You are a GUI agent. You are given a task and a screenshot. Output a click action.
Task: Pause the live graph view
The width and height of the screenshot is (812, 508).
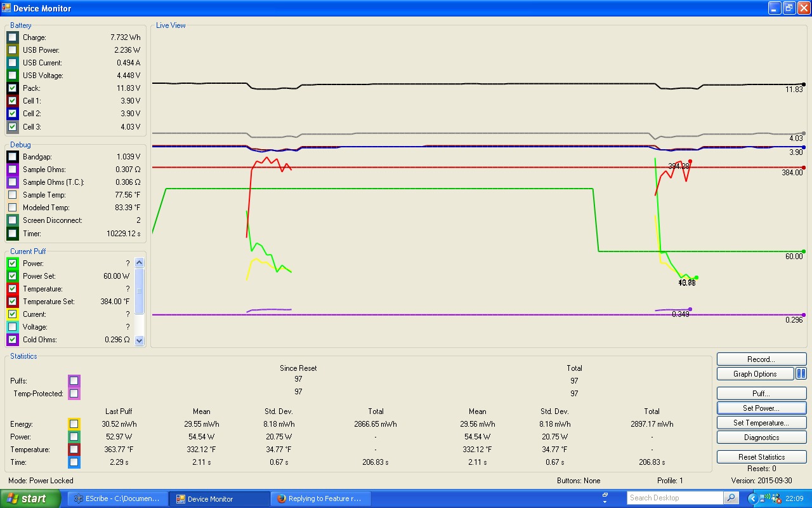[x=801, y=374]
